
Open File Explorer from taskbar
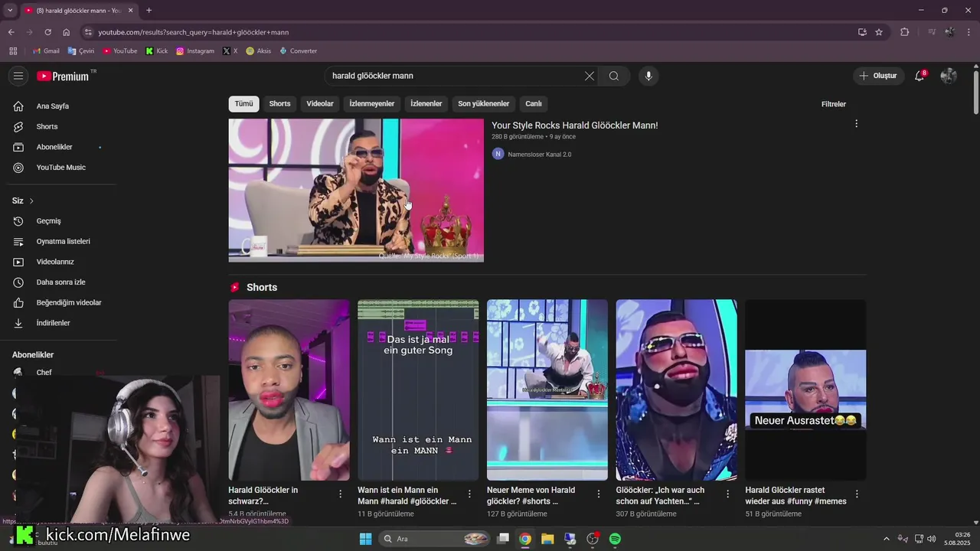pyautogui.click(x=547, y=539)
